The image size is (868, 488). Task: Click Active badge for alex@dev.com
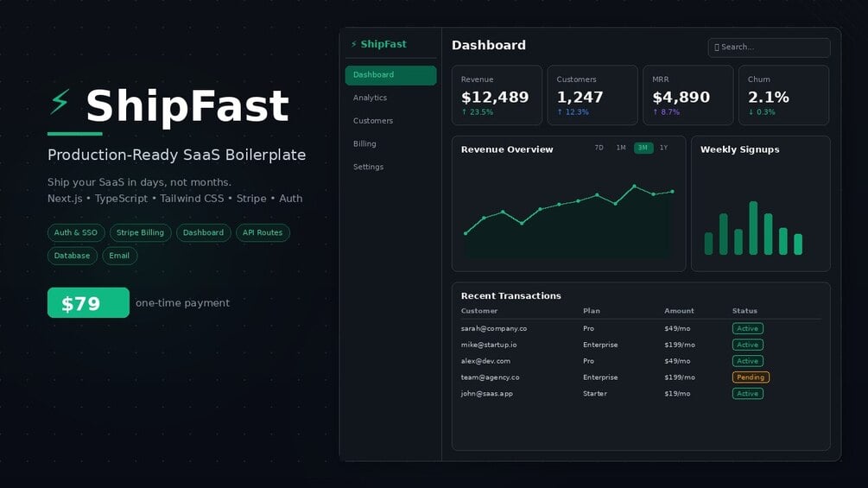(x=748, y=361)
